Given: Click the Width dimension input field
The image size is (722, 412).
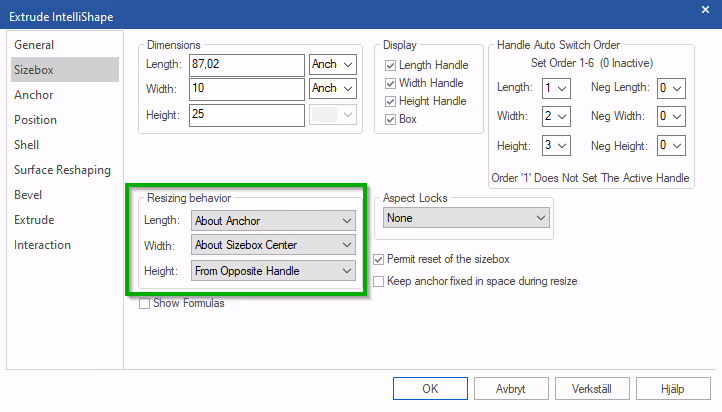Looking at the screenshot, I should tap(247, 89).
